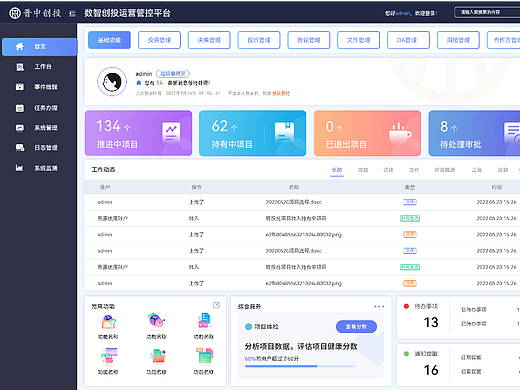Open the globe laptop quick function icon
The height and width of the screenshot is (390, 520).
pos(108,321)
